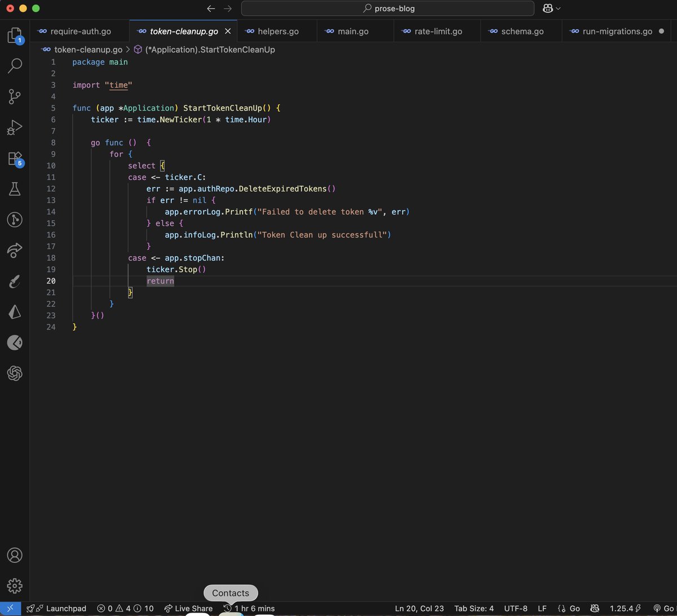
Task: Select the token-cleanup.go tab
Action: point(183,31)
